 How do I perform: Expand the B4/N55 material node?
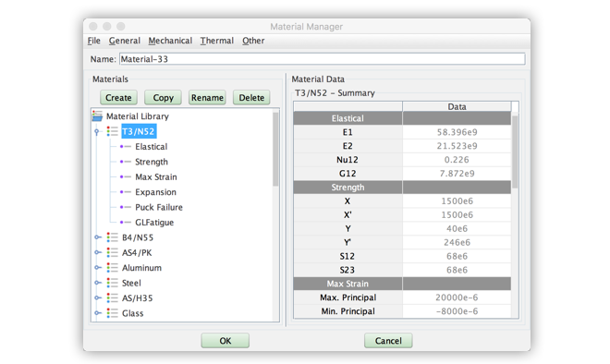(98, 237)
